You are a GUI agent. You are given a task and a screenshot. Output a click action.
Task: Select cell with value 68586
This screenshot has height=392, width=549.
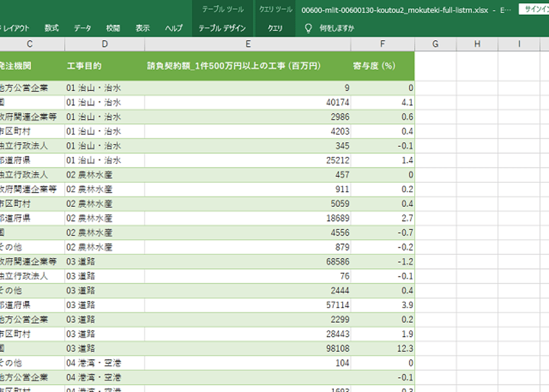(x=248, y=262)
